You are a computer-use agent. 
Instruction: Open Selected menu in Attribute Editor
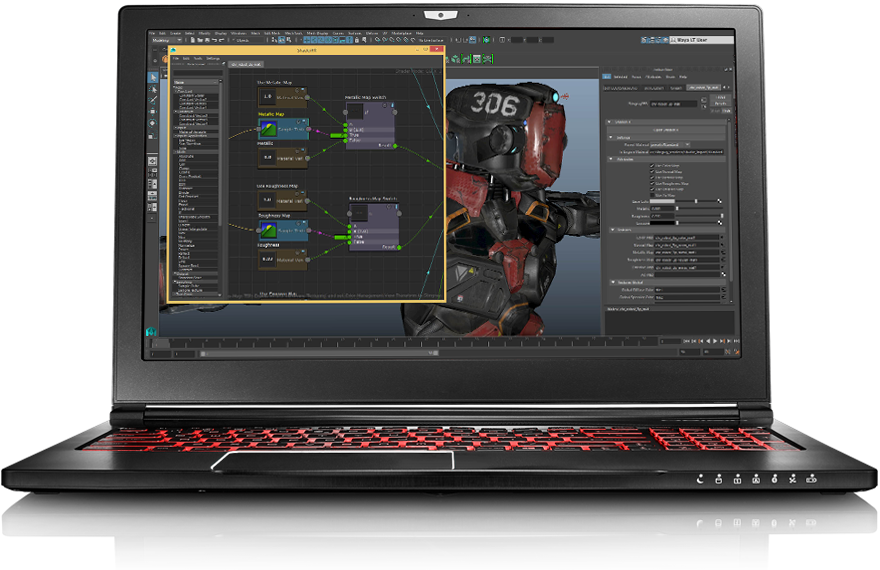pyautogui.click(x=620, y=77)
